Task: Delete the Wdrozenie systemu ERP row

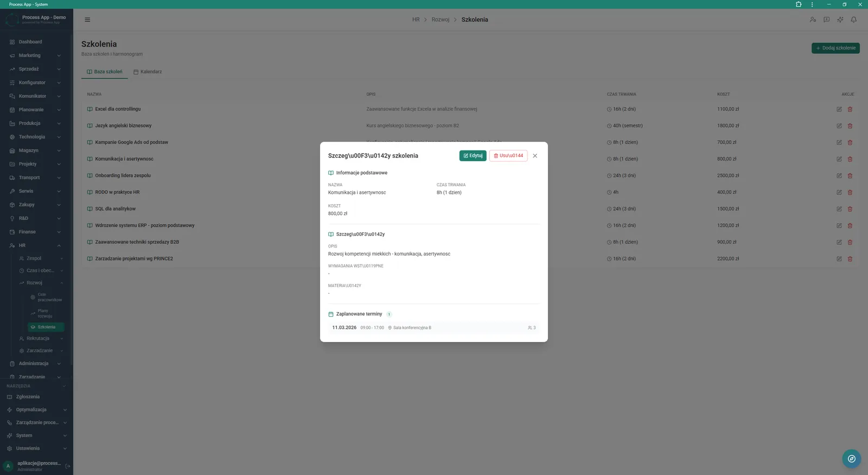Action: pos(850,225)
